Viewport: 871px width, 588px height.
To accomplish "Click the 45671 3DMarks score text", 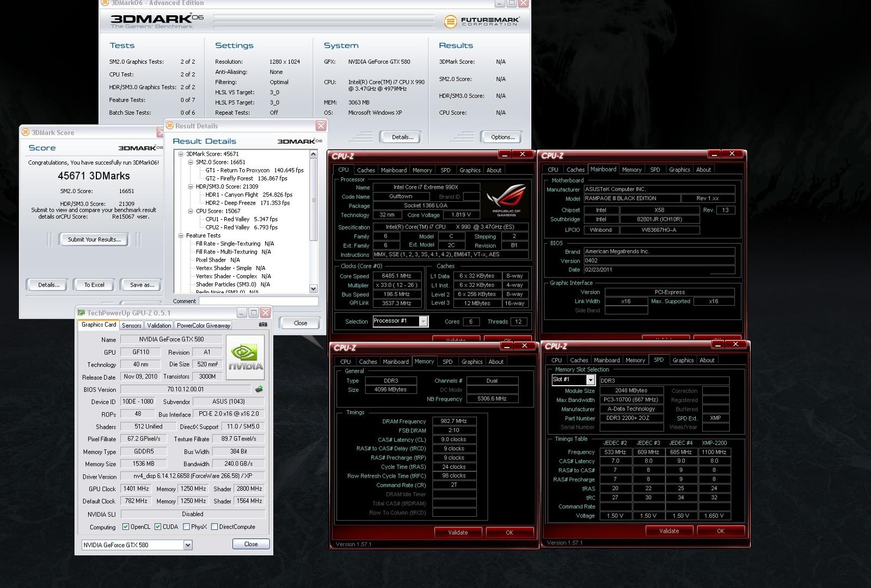I will pyautogui.click(x=94, y=176).
